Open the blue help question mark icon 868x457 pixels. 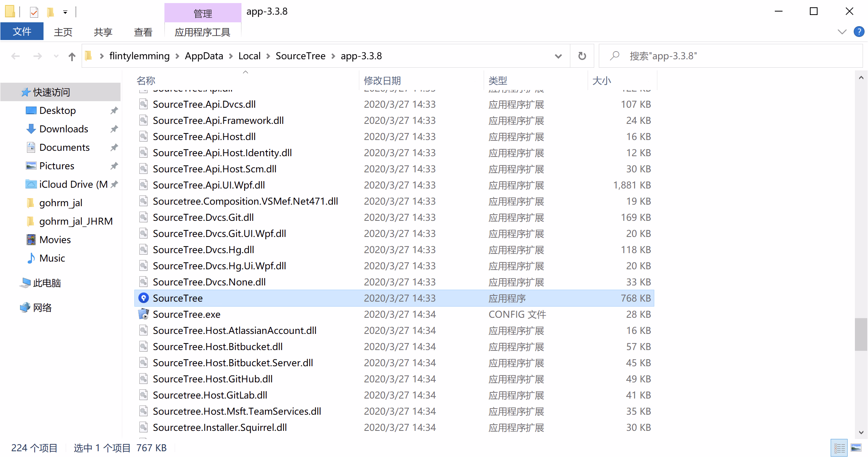pyautogui.click(x=859, y=32)
